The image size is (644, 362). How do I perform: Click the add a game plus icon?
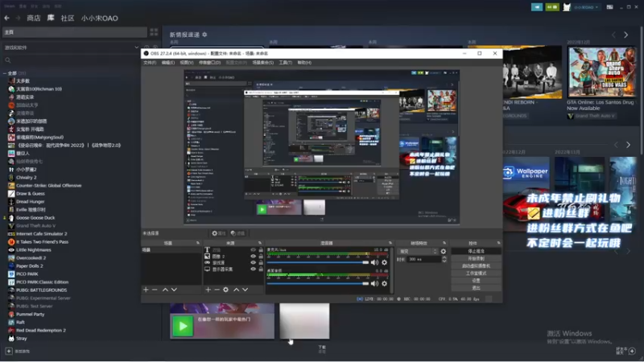(x=9, y=351)
